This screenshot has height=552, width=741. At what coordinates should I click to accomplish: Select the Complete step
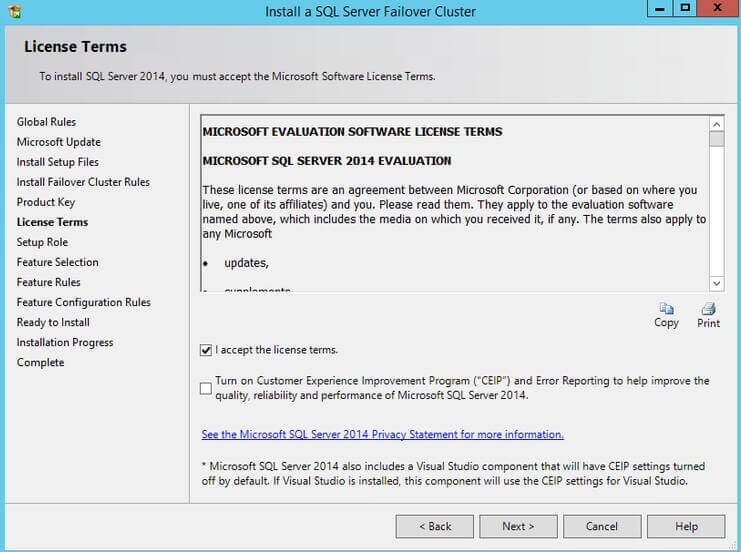(x=41, y=362)
